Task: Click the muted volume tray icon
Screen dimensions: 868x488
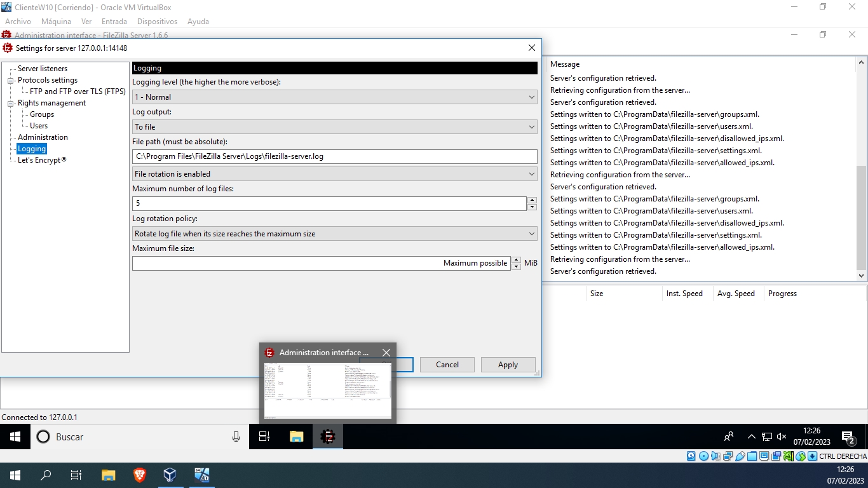Action: pyautogui.click(x=782, y=437)
